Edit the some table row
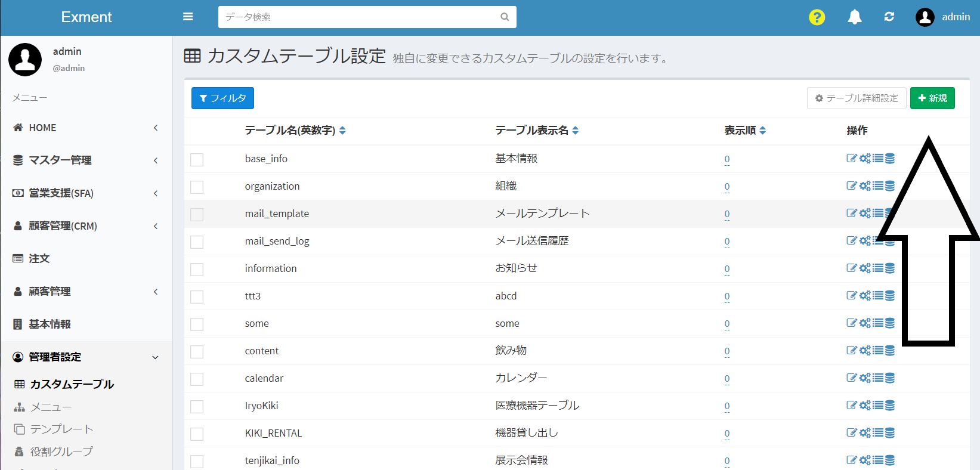Image resolution: width=980 pixels, height=470 pixels. click(x=852, y=323)
